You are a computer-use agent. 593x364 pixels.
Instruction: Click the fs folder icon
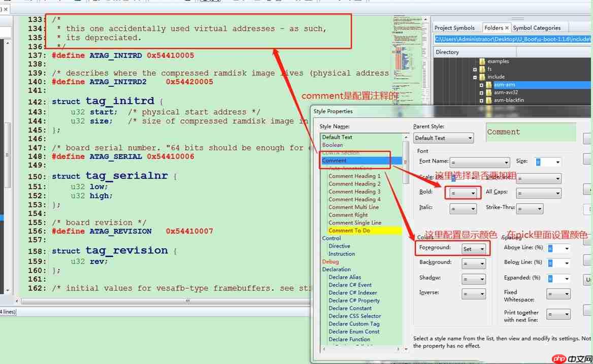click(482, 69)
